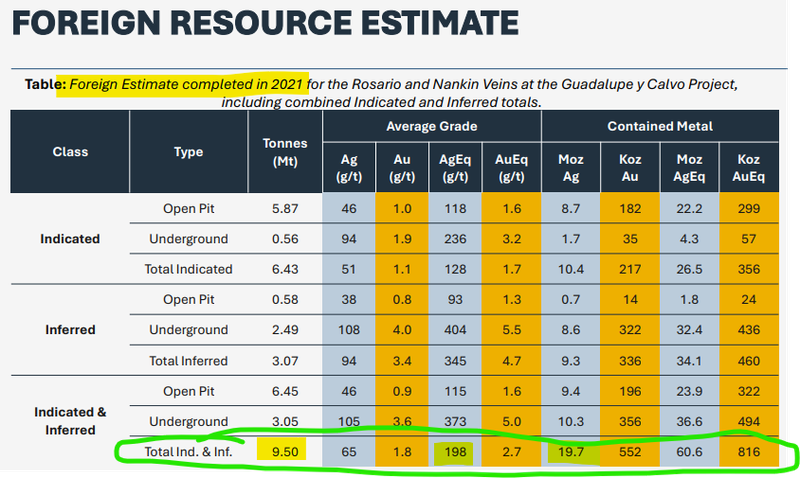This screenshot has height=478, width=800.
Task: Click the Indicated & Inferred class label
Action: click(x=70, y=419)
